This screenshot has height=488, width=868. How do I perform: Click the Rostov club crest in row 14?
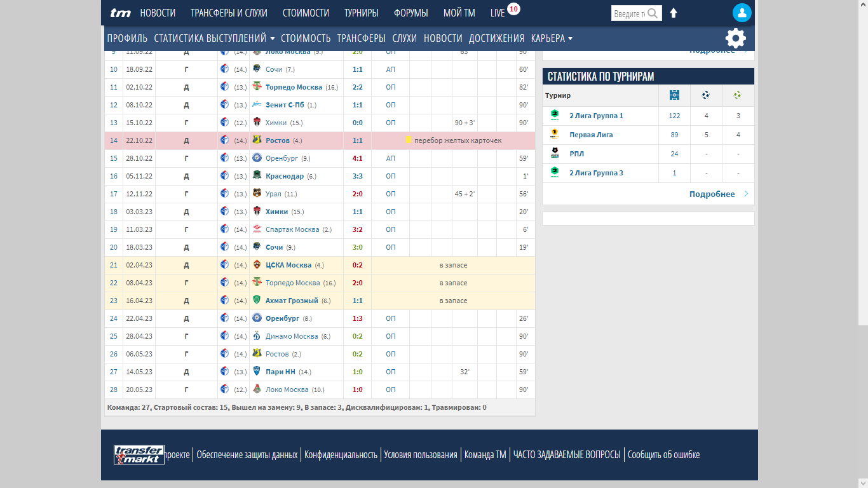point(257,140)
